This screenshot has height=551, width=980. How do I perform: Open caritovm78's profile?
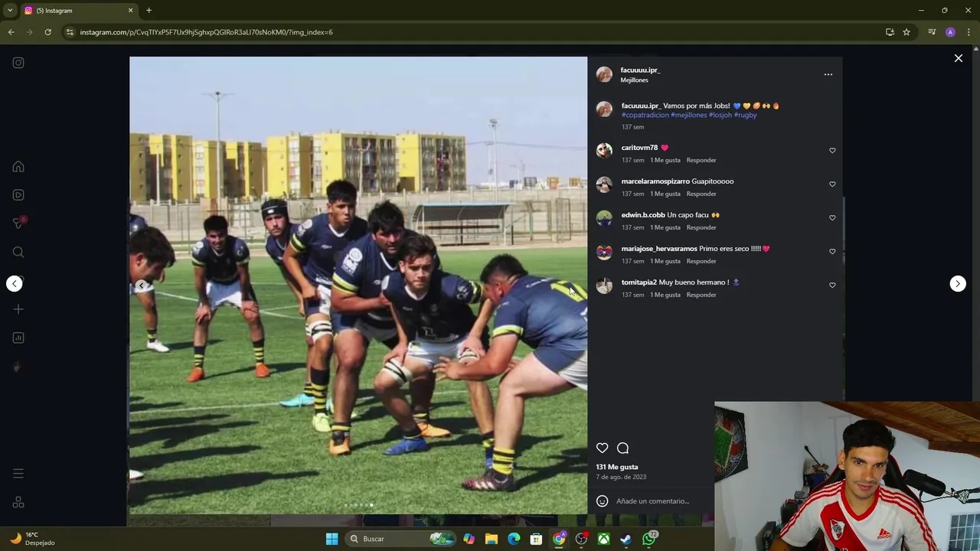pos(639,148)
